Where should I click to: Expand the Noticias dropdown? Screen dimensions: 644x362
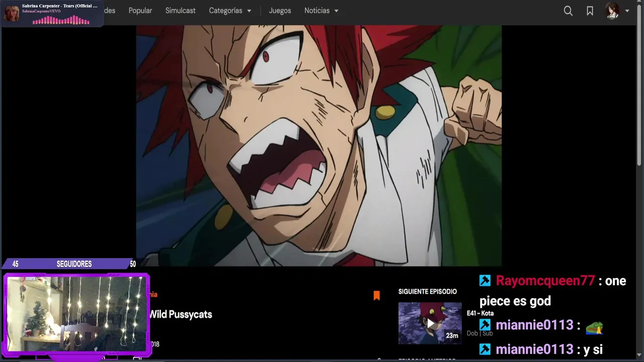(x=321, y=11)
